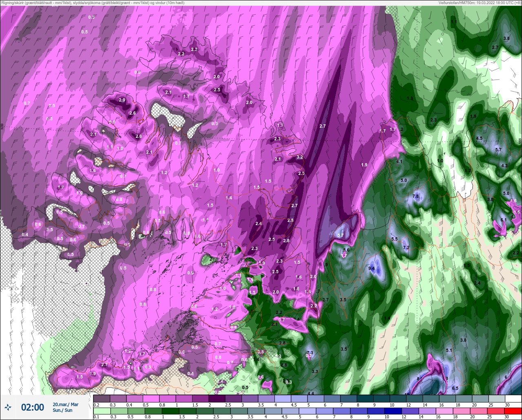
Task: Click the 5.1 precipitation value at lower right
Action: pos(449,350)
